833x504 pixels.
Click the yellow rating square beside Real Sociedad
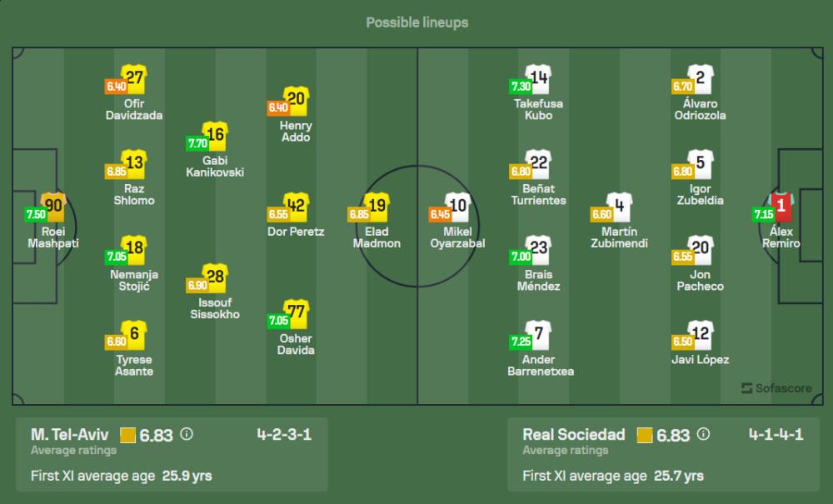pos(645,435)
